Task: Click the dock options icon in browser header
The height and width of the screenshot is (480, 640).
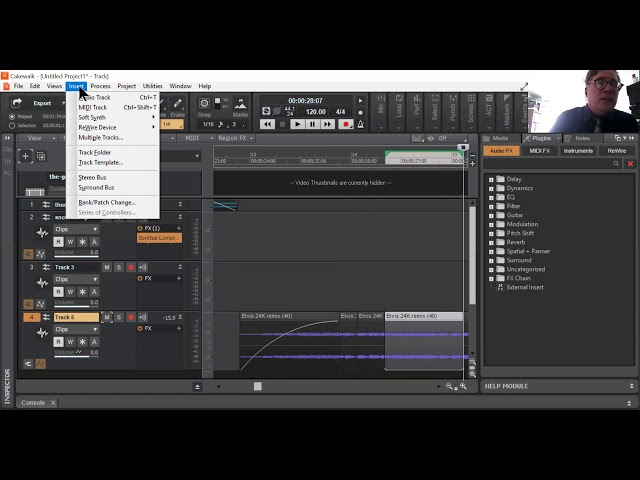Action: [x=618, y=138]
